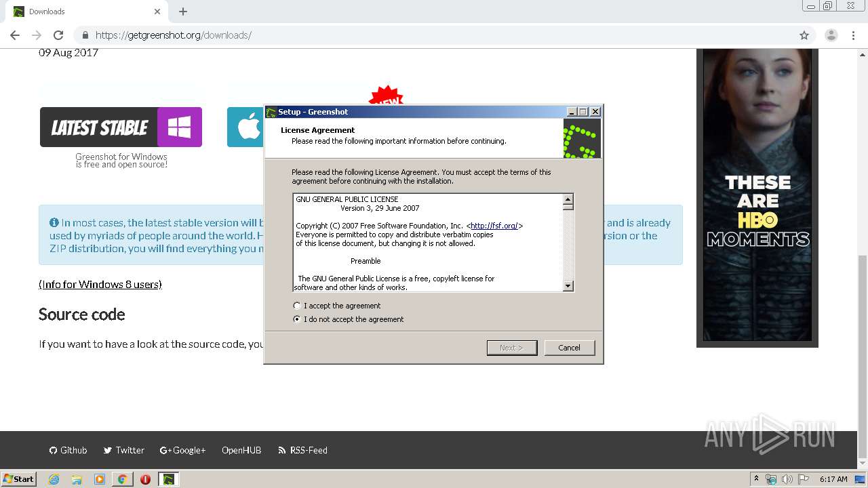Click the disabled Next button in Setup

coord(512,348)
